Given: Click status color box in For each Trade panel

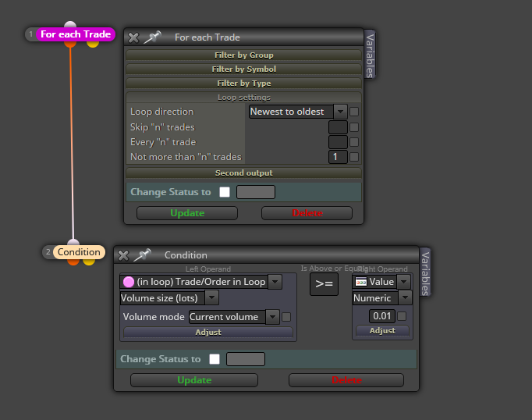Looking at the screenshot, I should point(256,192).
